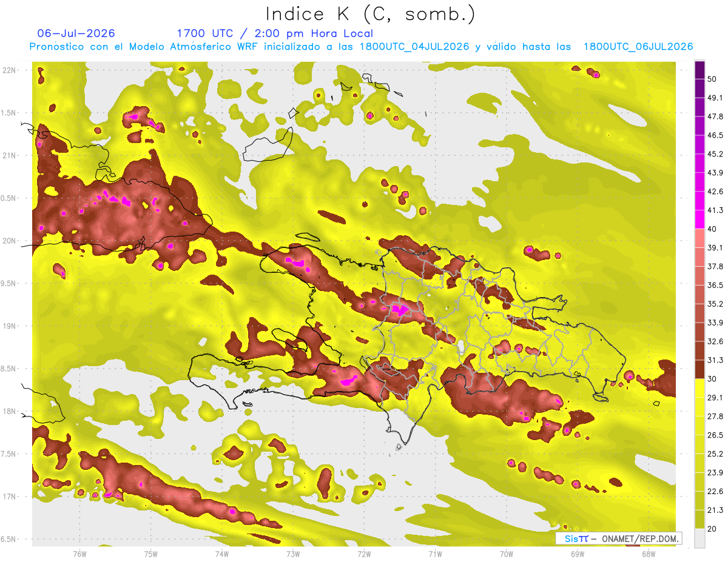Click the "71W" longitude label
728x562 pixels.
pos(435,554)
